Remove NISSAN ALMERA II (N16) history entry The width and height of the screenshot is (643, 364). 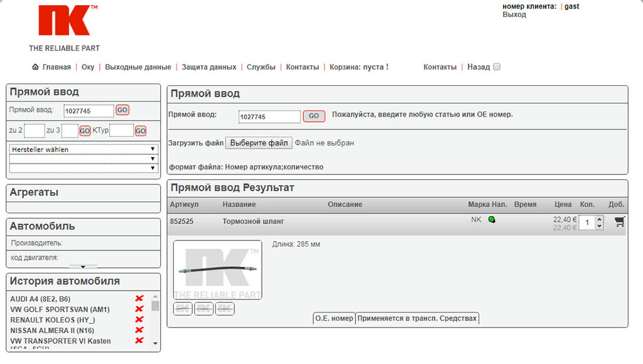(139, 330)
